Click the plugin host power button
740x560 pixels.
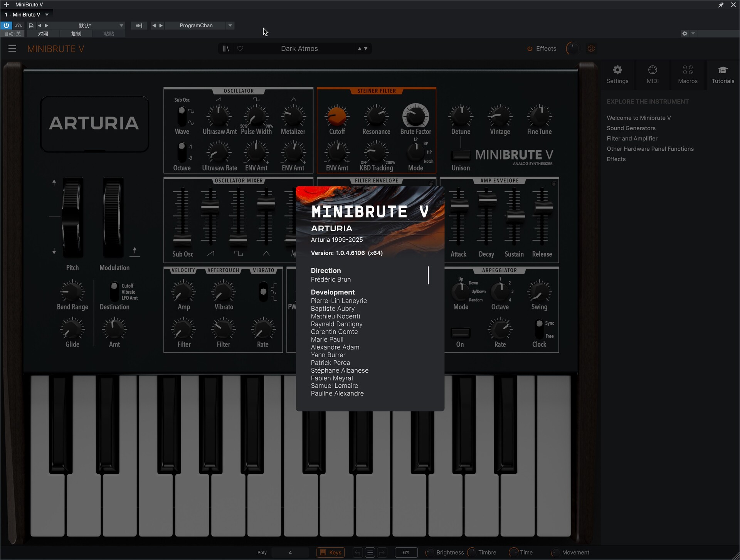tap(6, 25)
